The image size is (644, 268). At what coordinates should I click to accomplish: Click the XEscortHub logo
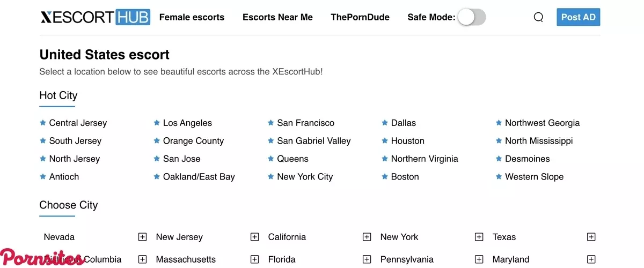(x=95, y=17)
